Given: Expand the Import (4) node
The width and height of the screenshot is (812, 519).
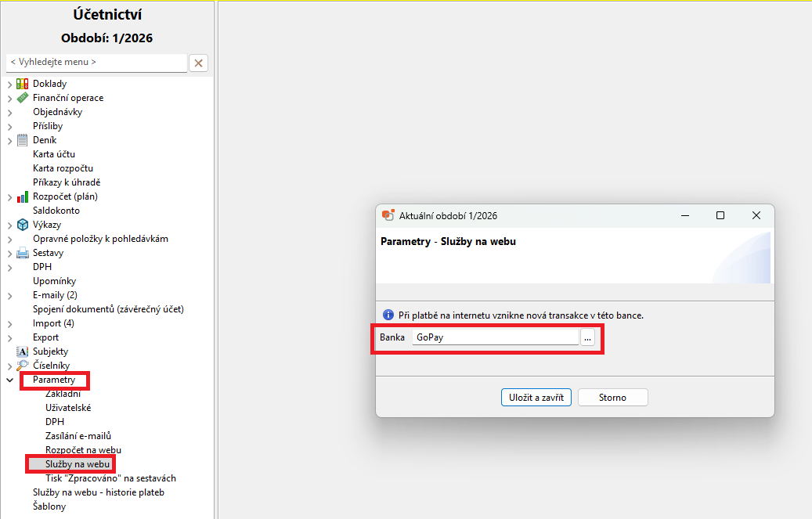Looking at the screenshot, I should click(9, 323).
